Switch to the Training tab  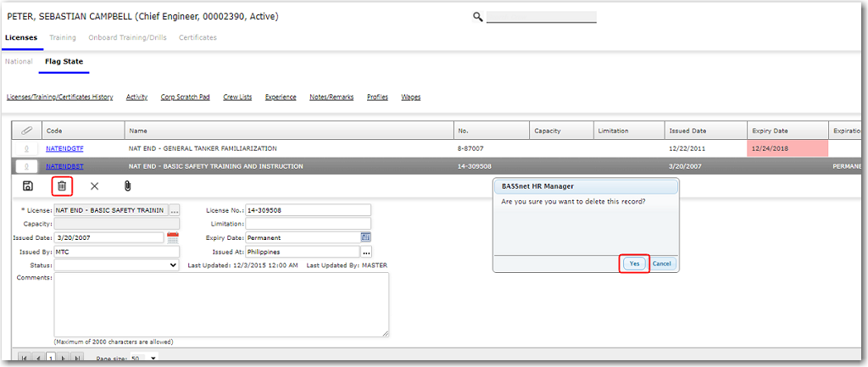click(63, 37)
